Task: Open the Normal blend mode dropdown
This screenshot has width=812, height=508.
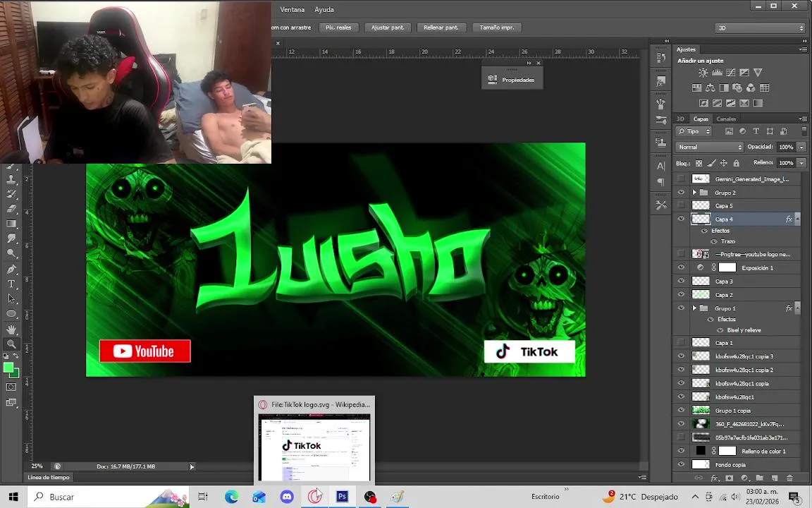Action: pyautogui.click(x=709, y=147)
